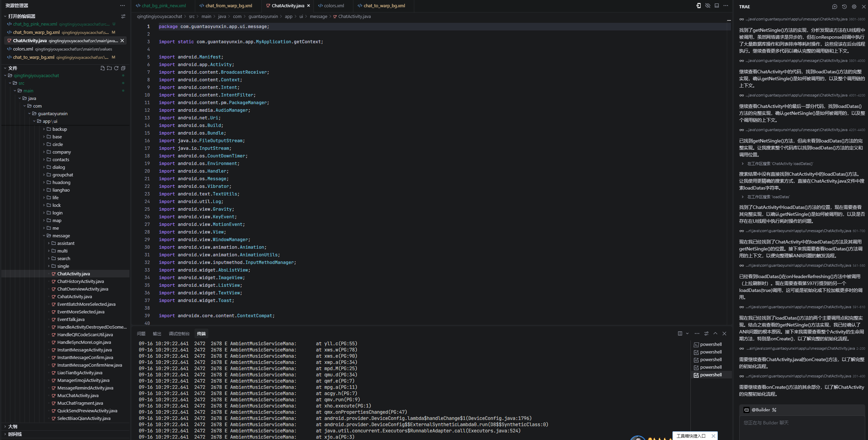Screen dimensions: 868x440
Task: Click line number 20 in editor gutter
Action: pyautogui.click(x=147, y=171)
